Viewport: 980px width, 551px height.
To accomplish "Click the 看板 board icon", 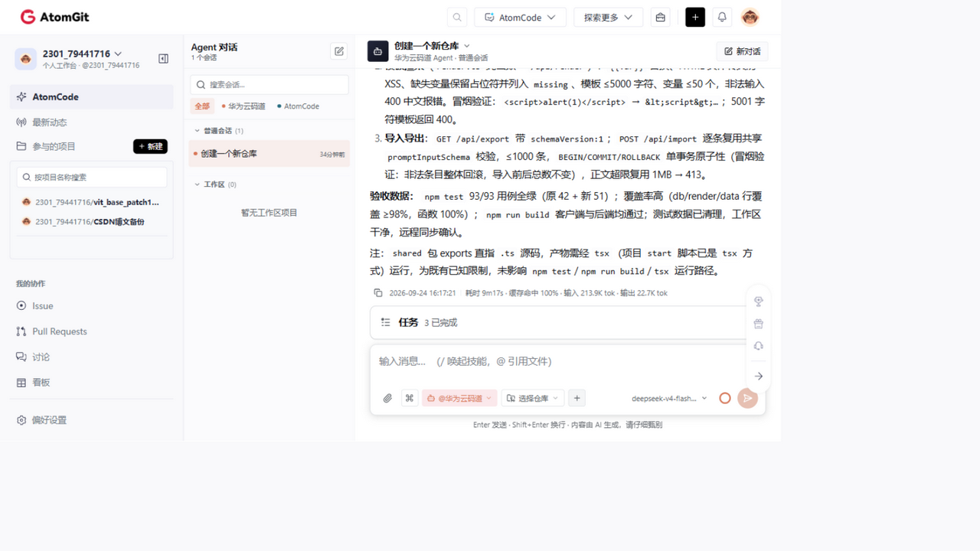I will click(21, 382).
